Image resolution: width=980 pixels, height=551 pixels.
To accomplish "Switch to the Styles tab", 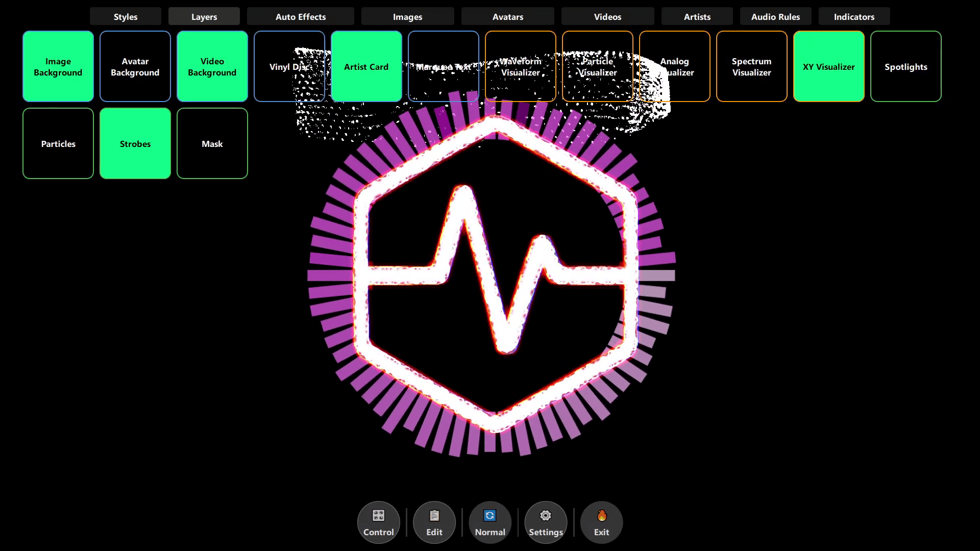I will (x=125, y=16).
